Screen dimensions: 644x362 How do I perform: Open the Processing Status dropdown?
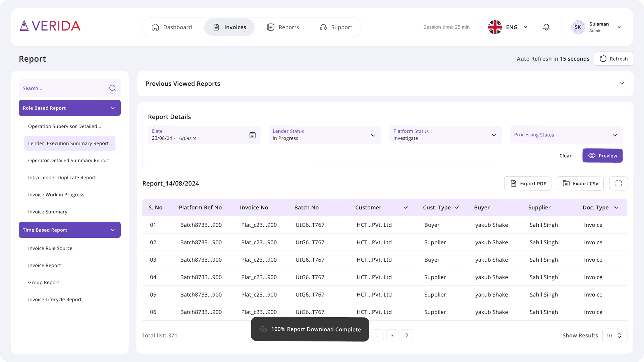614,135
